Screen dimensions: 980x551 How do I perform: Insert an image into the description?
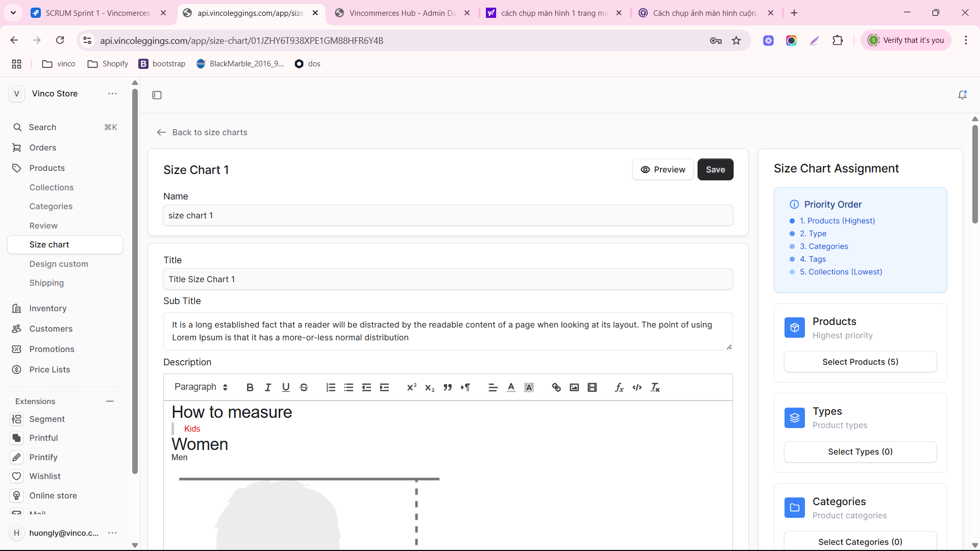[x=574, y=388]
